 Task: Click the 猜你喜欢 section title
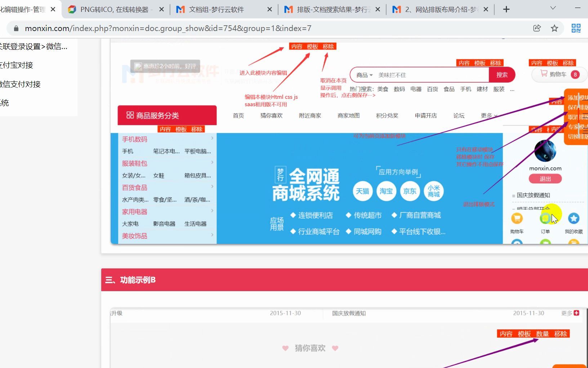(x=310, y=348)
